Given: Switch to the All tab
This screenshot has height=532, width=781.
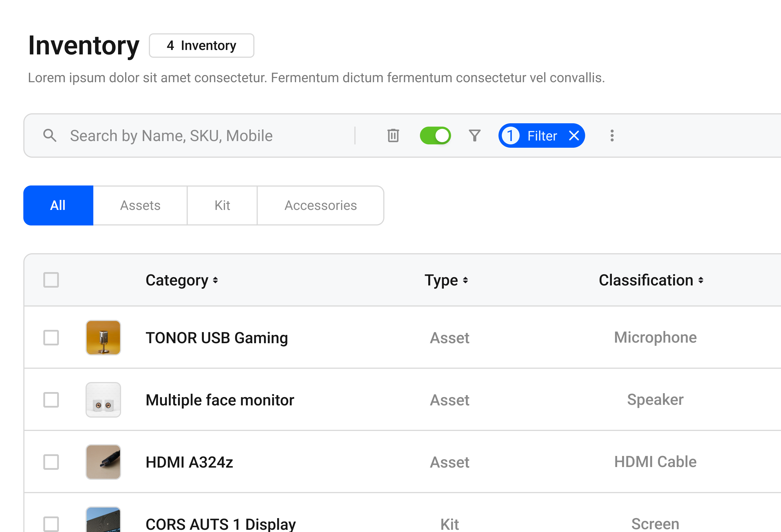Looking at the screenshot, I should click(x=58, y=205).
